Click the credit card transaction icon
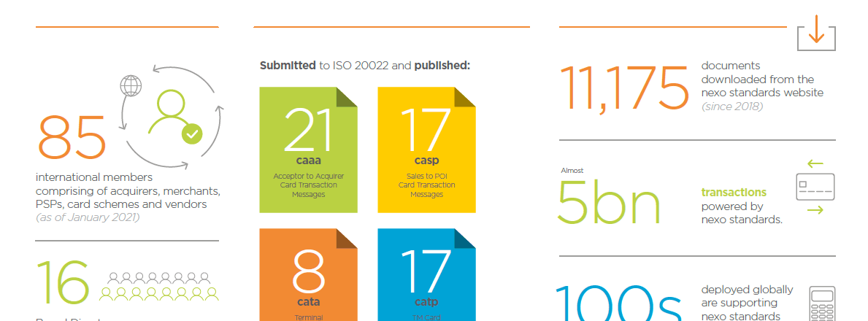 coord(815,187)
